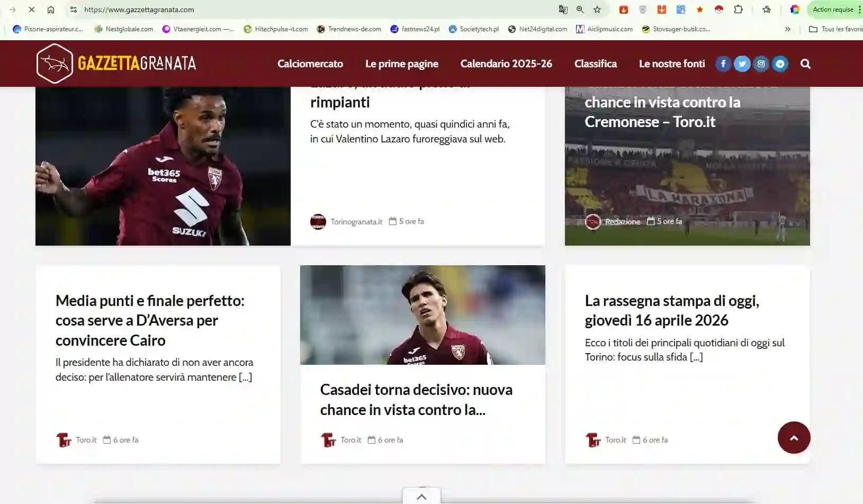This screenshot has height=504, width=863.
Task: Bookmark this page with star icon
Action: tap(597, 10)
